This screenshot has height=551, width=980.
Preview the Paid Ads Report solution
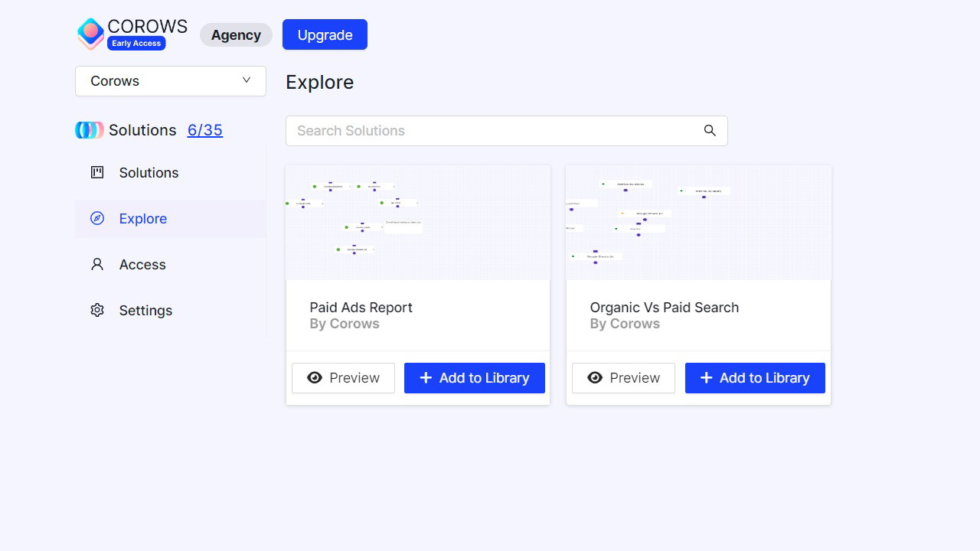click(x=343, y=378)
